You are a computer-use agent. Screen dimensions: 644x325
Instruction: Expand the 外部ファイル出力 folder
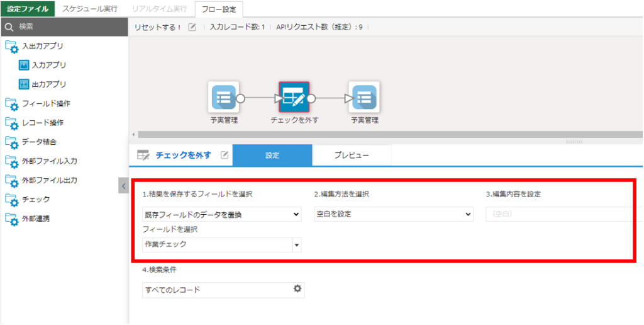(x=41, y=180)
